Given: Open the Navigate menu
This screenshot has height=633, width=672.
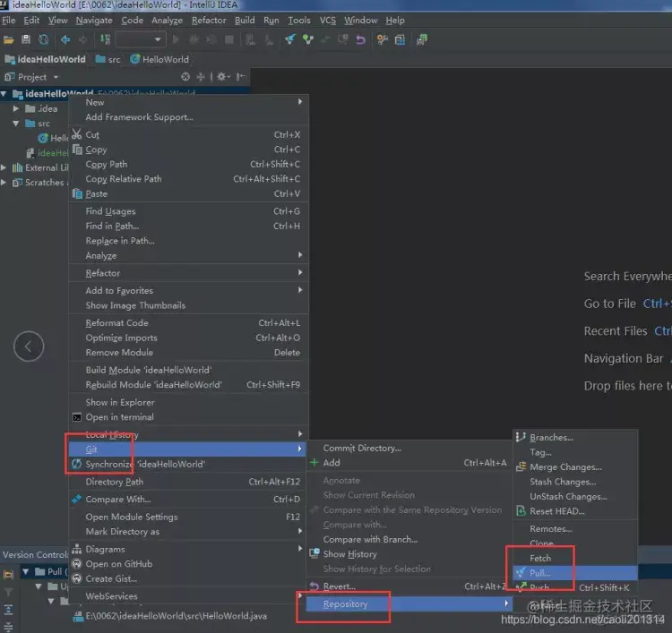Looking at the screenshot, I should click(94, 20).
